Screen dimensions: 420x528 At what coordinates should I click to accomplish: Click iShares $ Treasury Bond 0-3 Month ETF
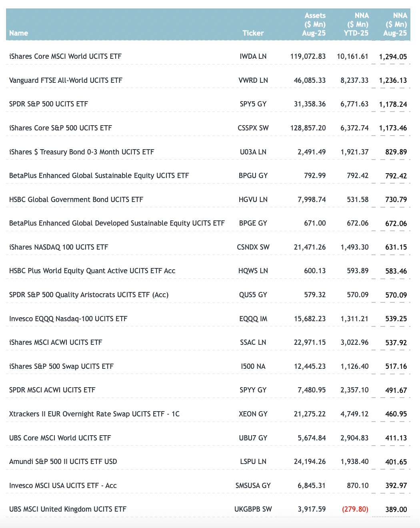coord(82,152)
